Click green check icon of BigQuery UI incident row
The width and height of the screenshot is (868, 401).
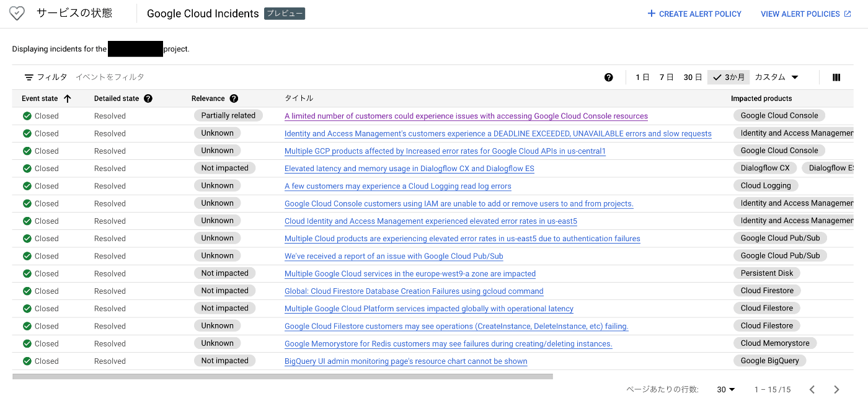pyautogui.click(x=27, y=361)
